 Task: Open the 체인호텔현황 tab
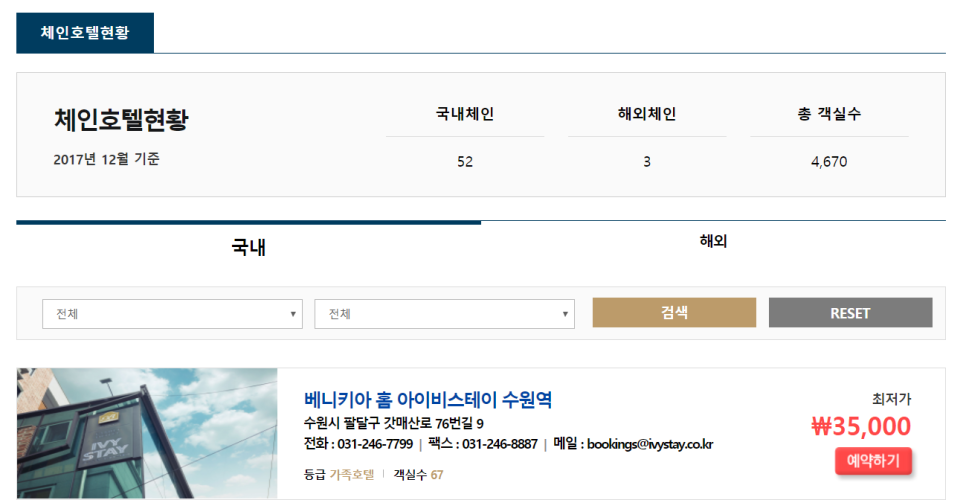pos(85,33)
